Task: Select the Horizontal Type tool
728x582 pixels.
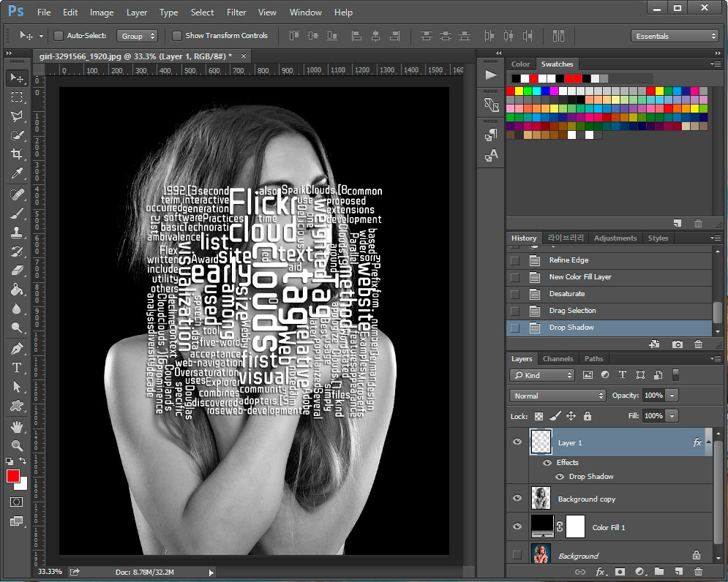Action: click(17, 368)
